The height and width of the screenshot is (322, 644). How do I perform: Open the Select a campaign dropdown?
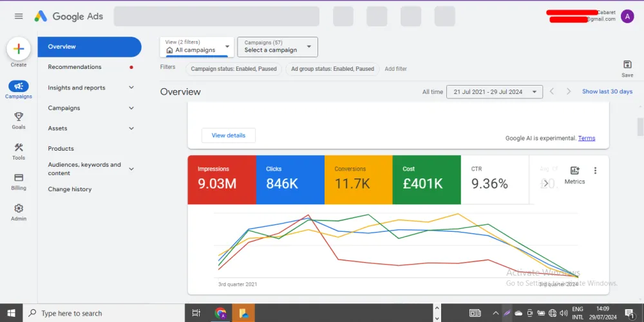pos(278,47)
